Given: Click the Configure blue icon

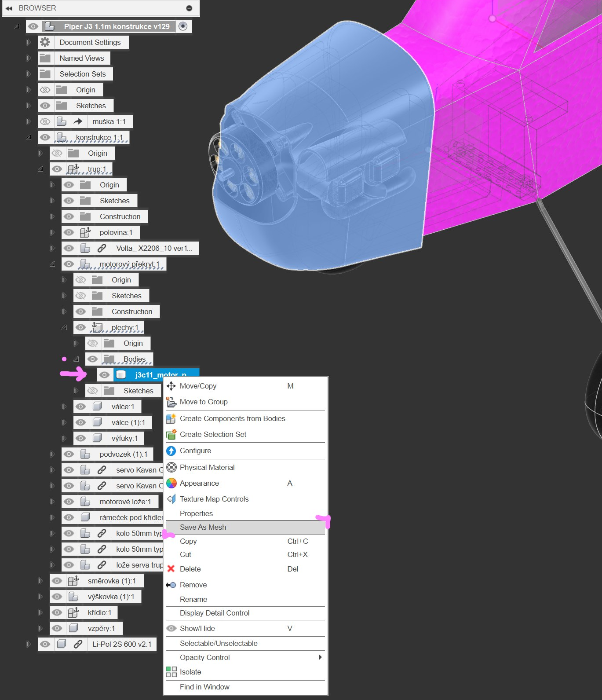Looking at the screenshot, I should pos(171,451).
